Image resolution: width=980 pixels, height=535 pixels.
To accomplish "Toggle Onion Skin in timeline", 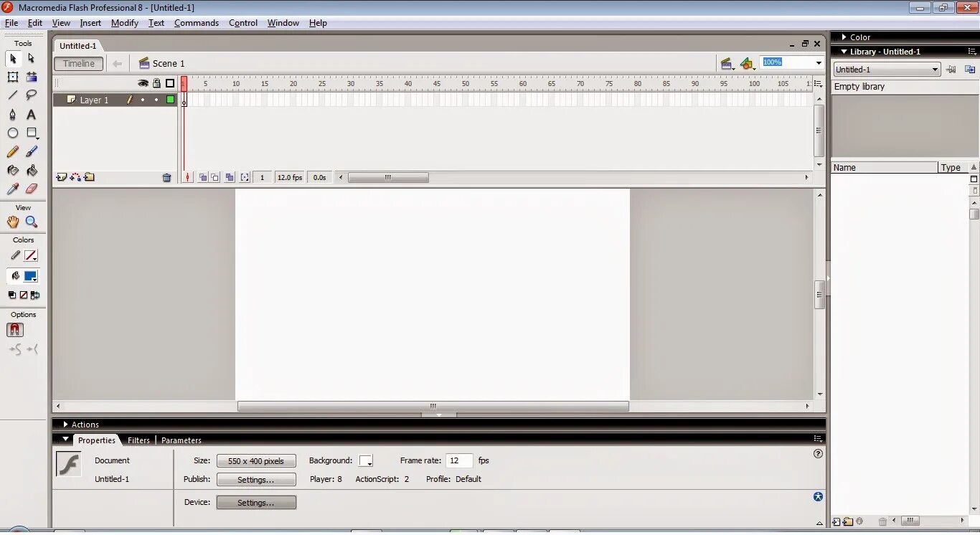I will click(203, 177).
